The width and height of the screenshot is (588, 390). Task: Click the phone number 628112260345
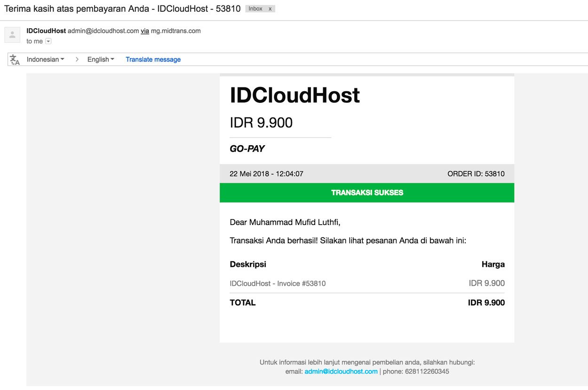click(426, 371)
